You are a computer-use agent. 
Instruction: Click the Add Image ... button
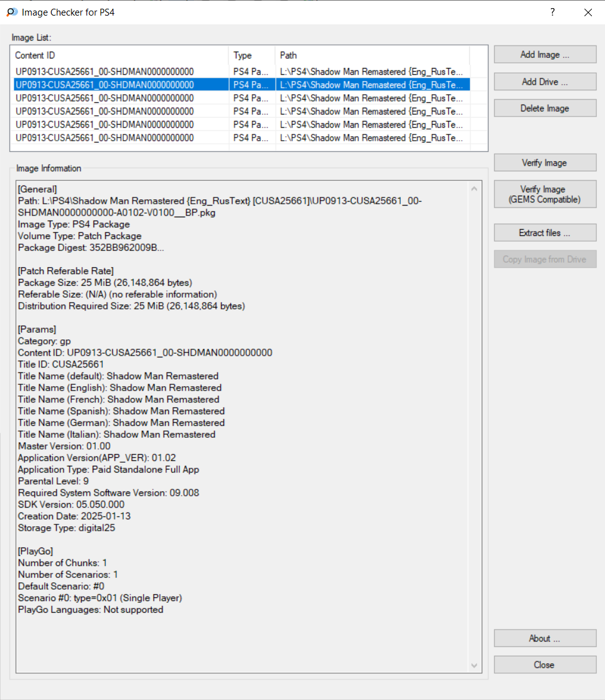545,54
